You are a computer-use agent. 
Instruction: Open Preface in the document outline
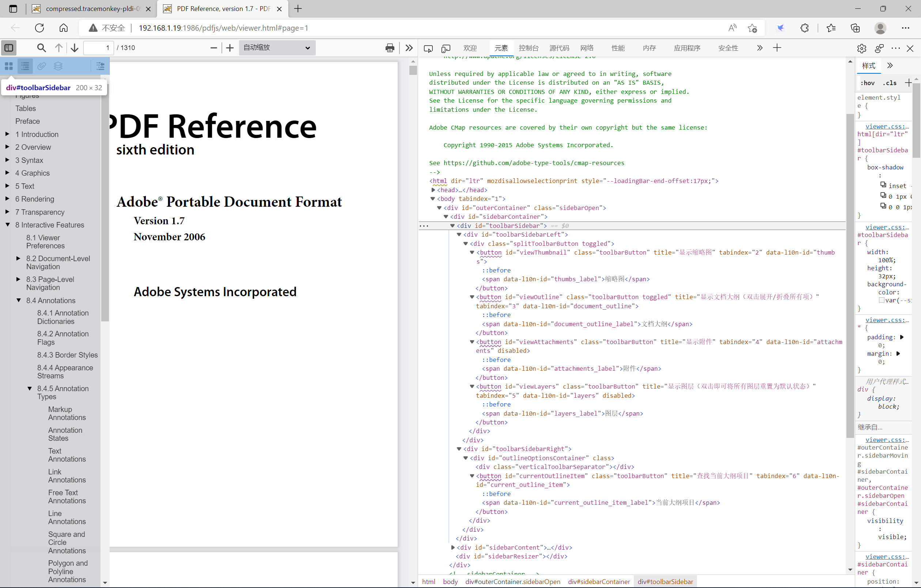point(27,121)
